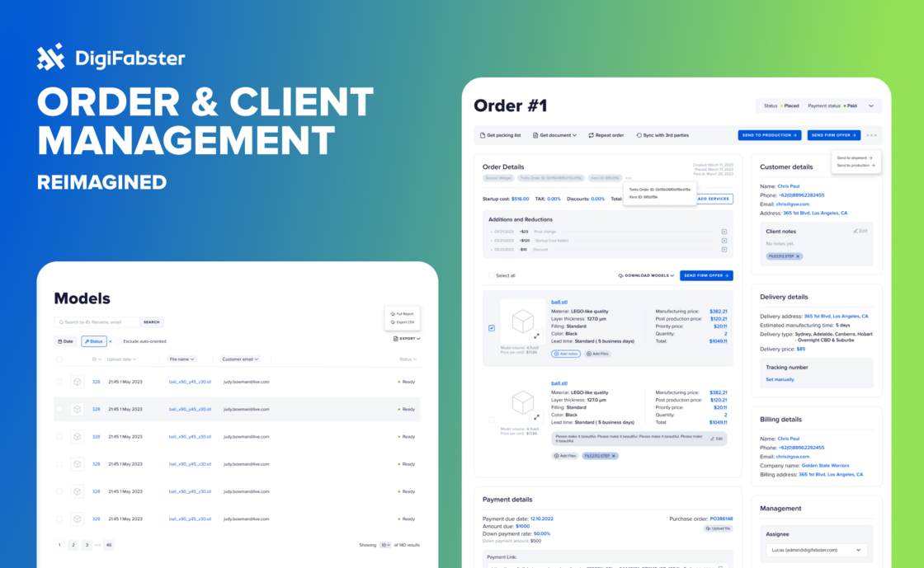Expand the first ball.stl model preview
The image size is (924, 568).
click(x=535, y=336)
